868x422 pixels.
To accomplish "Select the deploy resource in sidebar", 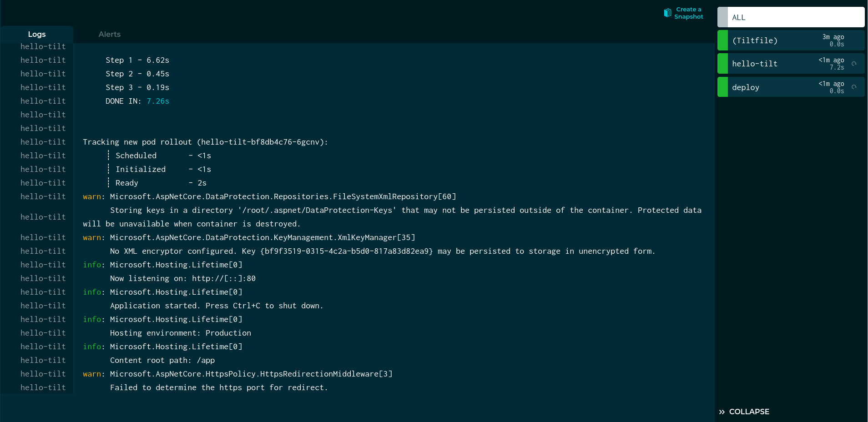I will coord(773,87).
